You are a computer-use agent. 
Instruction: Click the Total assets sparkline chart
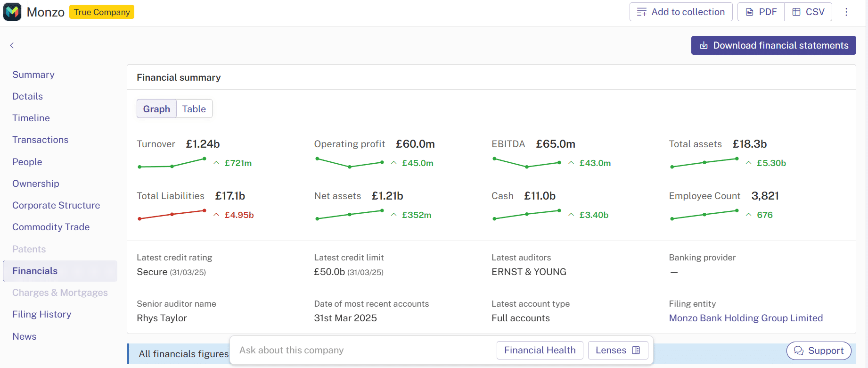[x=704, y=163]
